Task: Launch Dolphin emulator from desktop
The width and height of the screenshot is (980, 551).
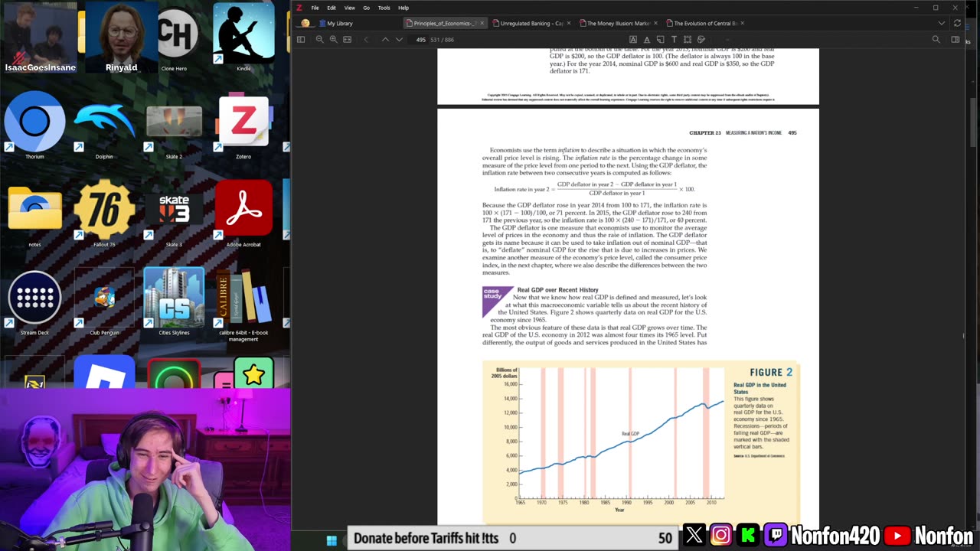Action: [104, 126]
